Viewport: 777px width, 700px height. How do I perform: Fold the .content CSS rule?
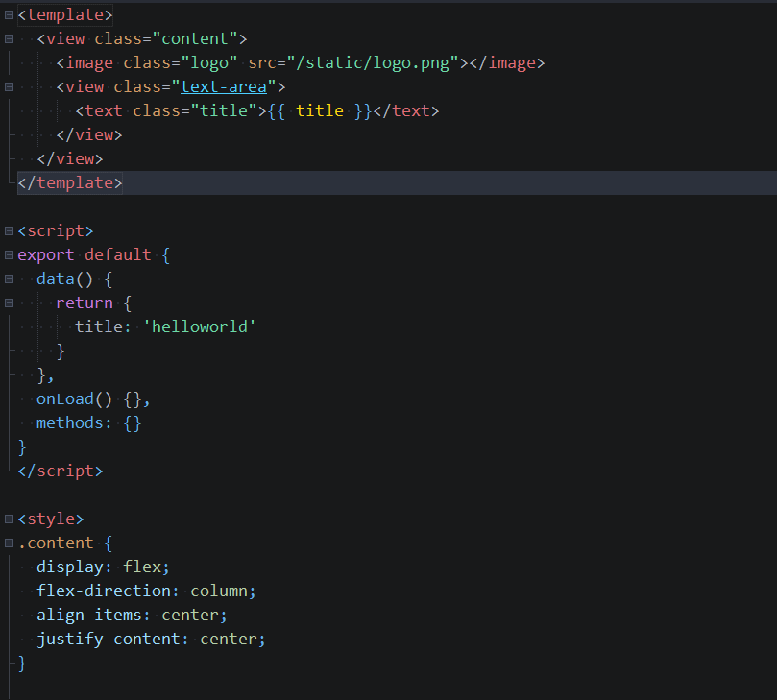point(9,543)
